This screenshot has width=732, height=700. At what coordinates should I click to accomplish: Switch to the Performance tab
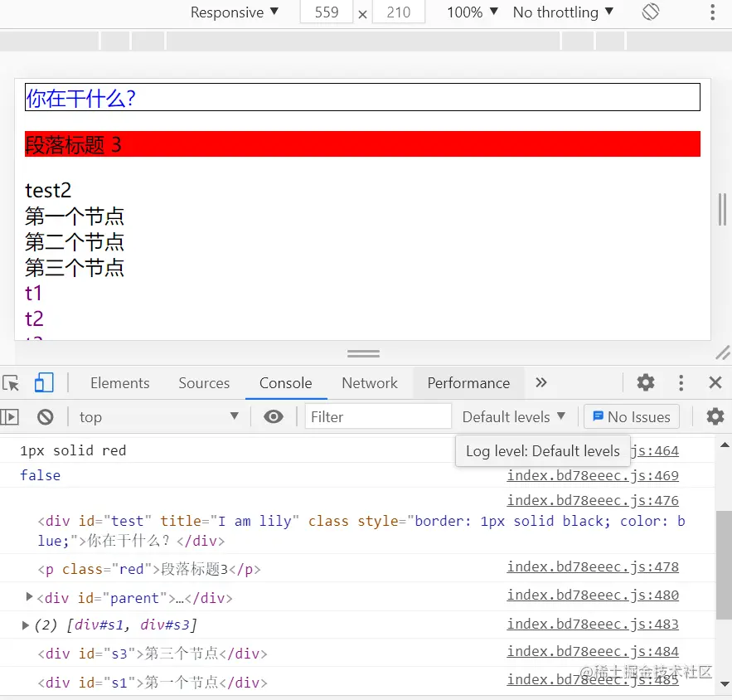468,383
